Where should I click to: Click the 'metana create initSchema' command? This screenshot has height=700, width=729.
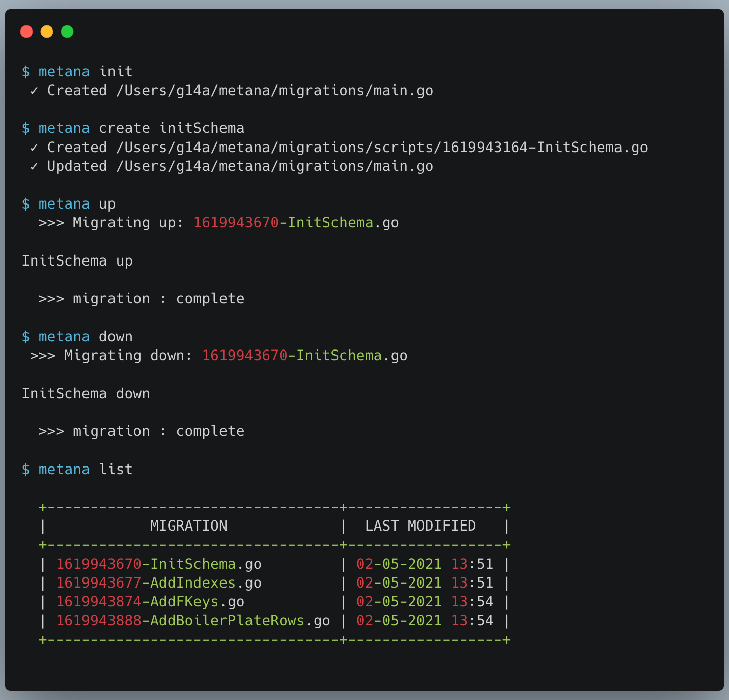coord(133,128)
